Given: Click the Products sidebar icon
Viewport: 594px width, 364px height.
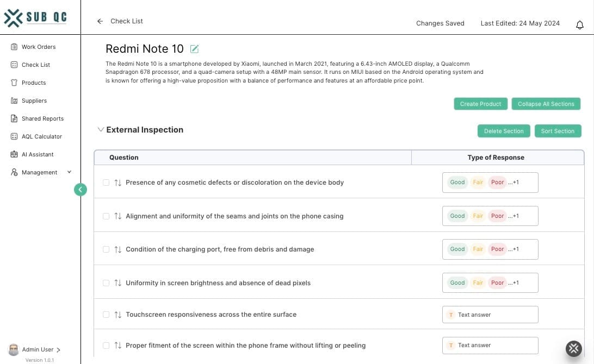Looking at the screenshot, I should click(x=14, y=83).
